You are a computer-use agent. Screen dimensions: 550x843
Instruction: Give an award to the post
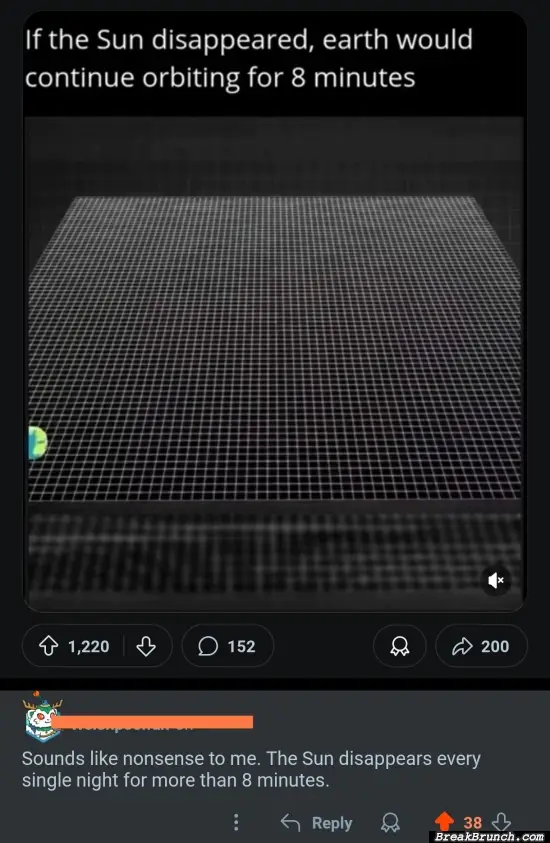(x=399, y=646)
